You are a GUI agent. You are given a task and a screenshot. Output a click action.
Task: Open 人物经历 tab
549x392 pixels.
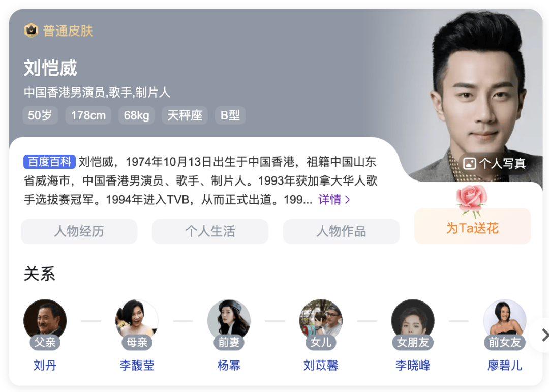pos(79,231)
